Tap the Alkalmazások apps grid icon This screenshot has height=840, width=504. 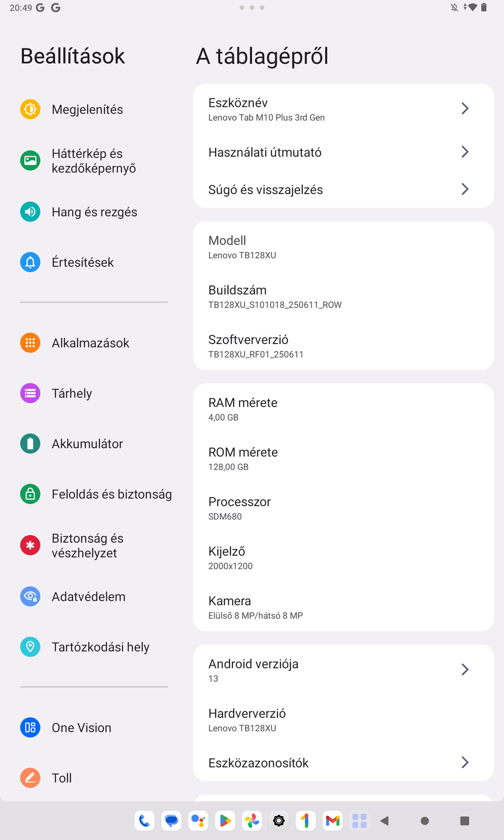30,343
